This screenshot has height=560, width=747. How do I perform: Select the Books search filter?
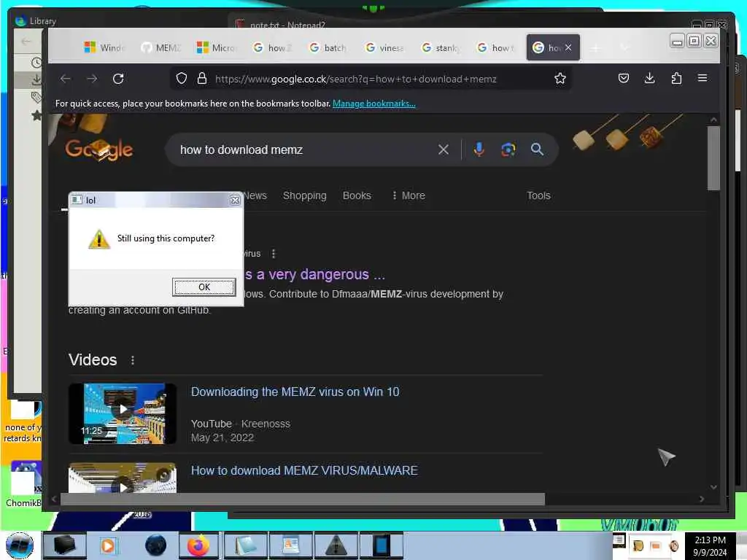[357, 195]
